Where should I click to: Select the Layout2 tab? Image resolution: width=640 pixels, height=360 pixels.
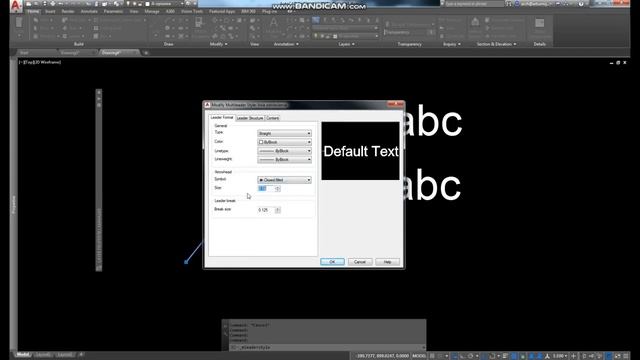click(64, 355)
